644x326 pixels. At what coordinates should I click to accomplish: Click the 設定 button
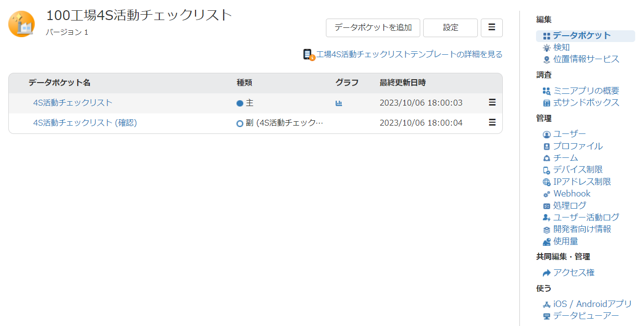[x=451, y=28]
